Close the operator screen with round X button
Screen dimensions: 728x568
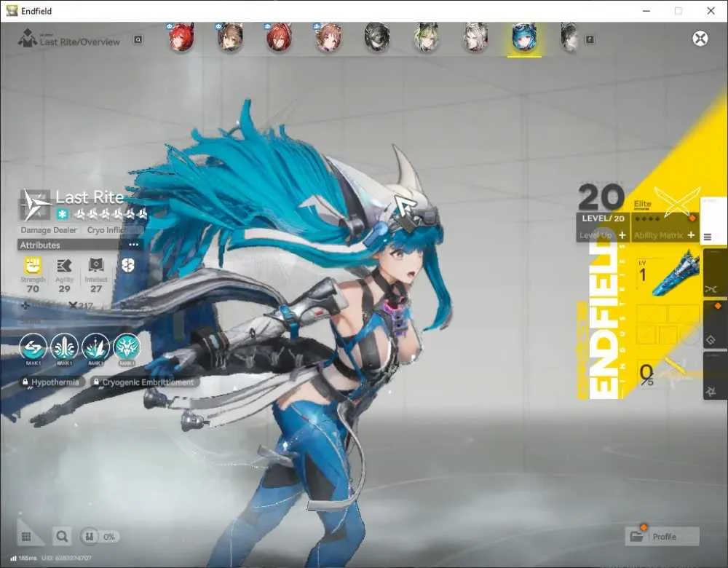(x=700, y=39)
